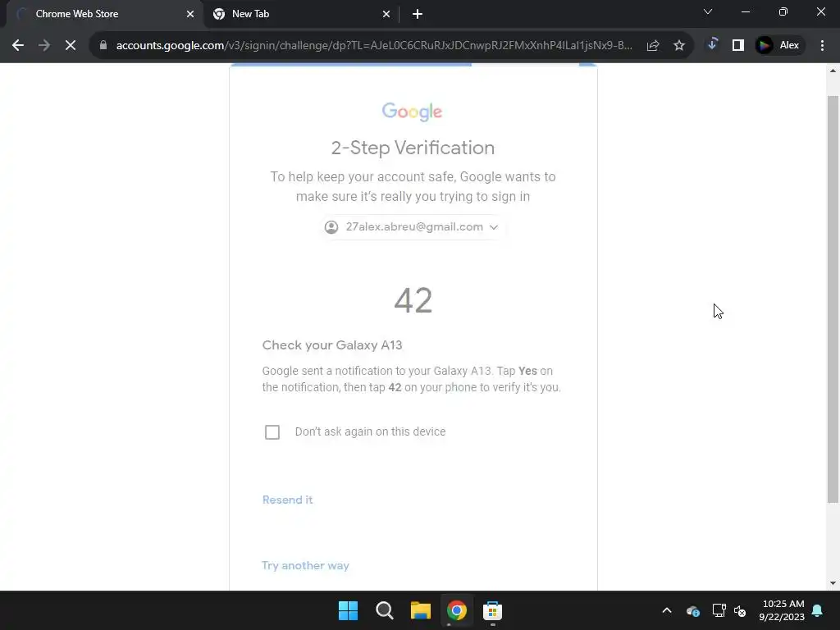The image size is (840, 630).
Task: Click the Check your Galaxy A13 text
Action: (332, 345)
